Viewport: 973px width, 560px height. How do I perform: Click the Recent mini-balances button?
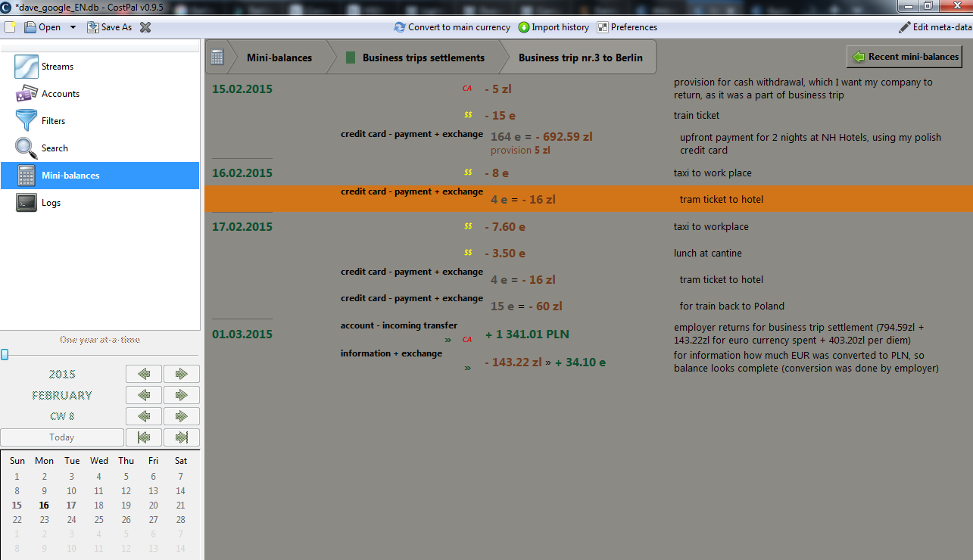tap(904, 57)
